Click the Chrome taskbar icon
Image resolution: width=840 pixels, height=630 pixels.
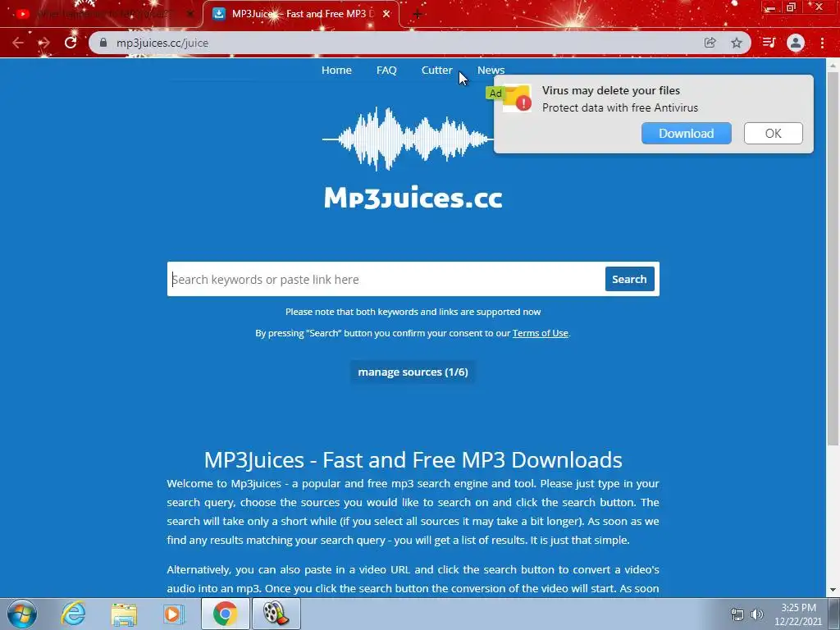225,614
